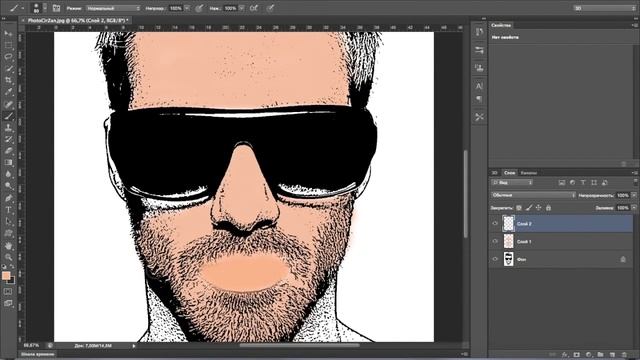The width and height of the screenshot is (640, 360).
Task: Create a new layer group icon
Action: (600, 355)
